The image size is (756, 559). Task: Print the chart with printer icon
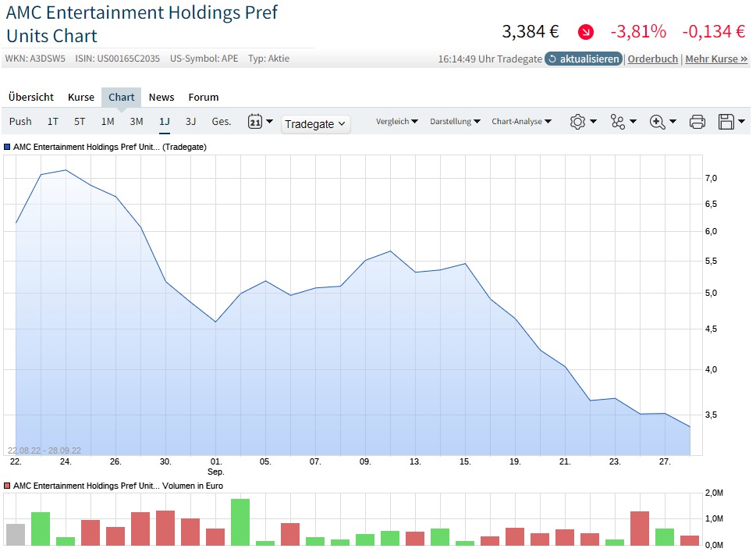click(697, 122)
